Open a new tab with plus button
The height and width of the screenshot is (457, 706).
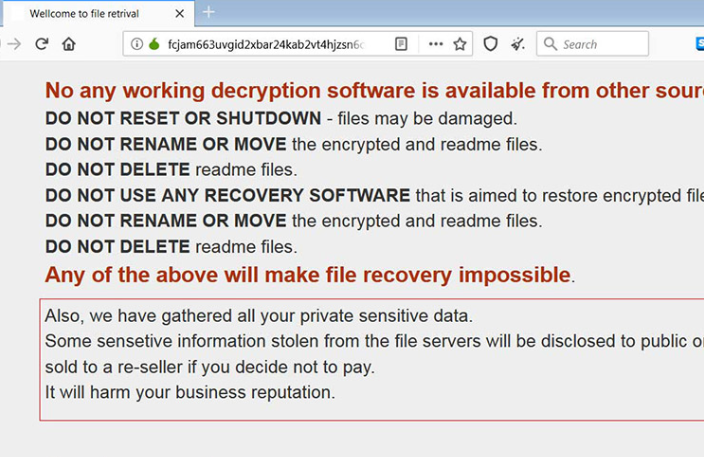click(x=209, y=12)
